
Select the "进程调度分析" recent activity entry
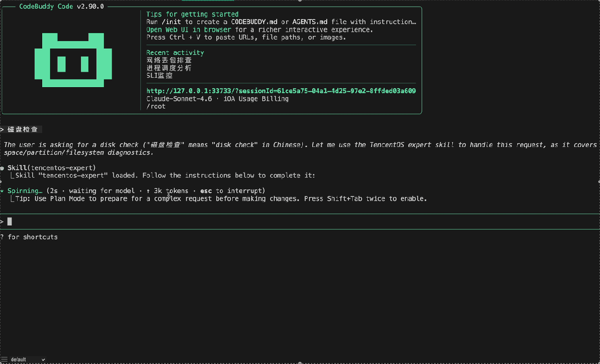point(169,68)
